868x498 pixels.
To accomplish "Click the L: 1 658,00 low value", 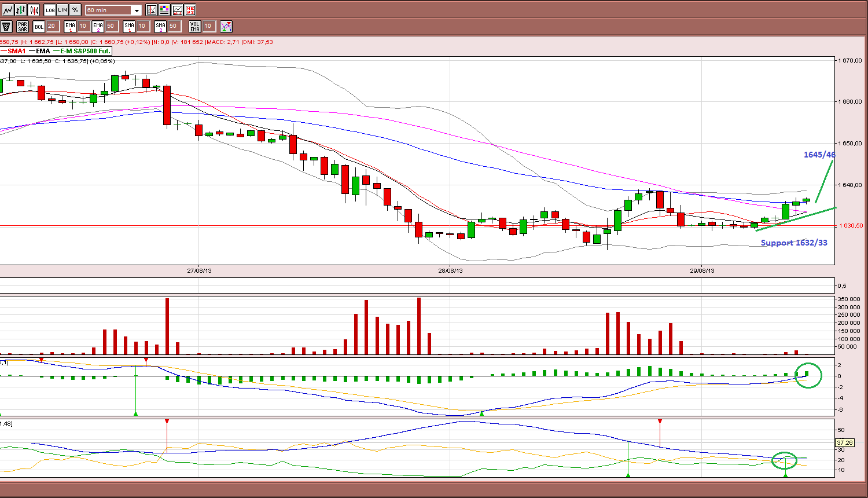I will (72, 42).
